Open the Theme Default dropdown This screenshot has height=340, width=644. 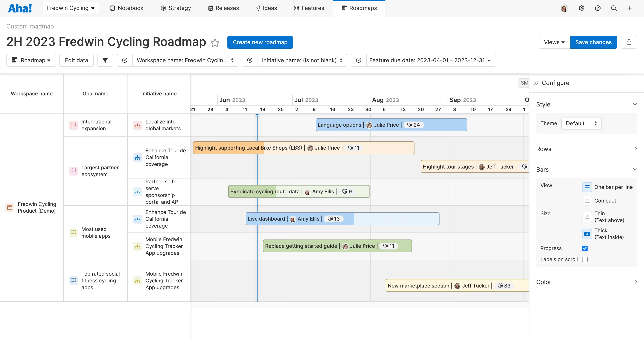tap(581, 123)
